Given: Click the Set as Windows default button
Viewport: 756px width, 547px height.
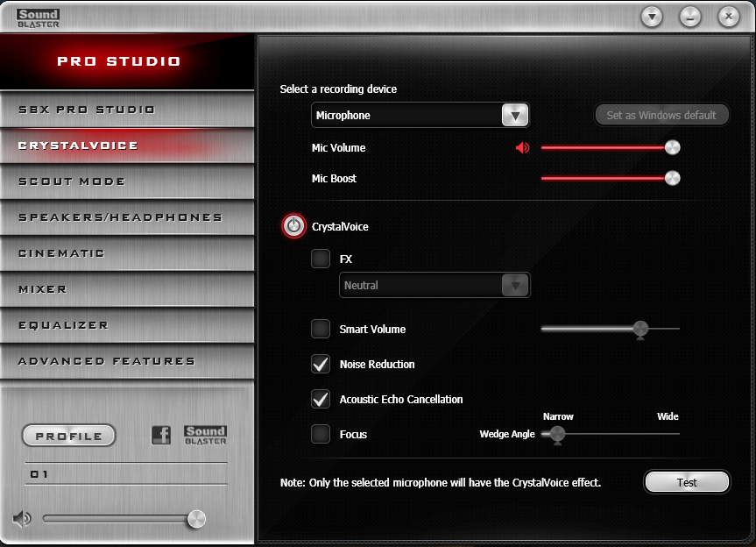Looking at the screenshot, I should [661, 116].
